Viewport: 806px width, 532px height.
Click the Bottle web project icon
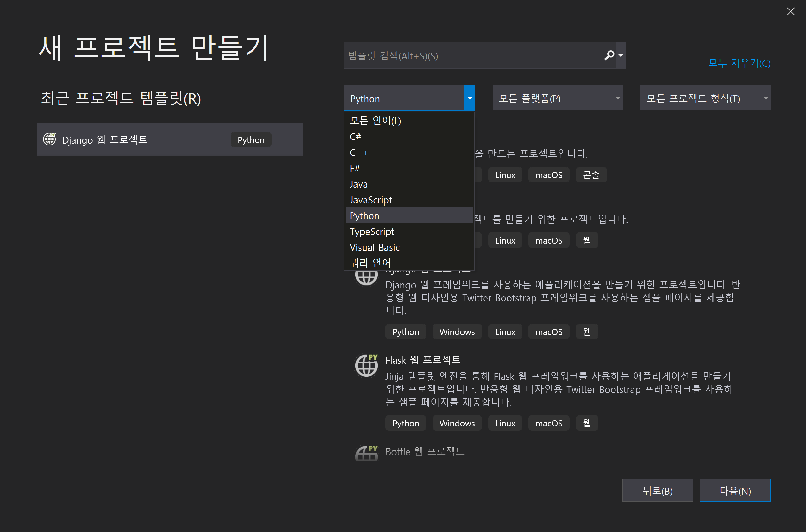click(x=366, y=454)
